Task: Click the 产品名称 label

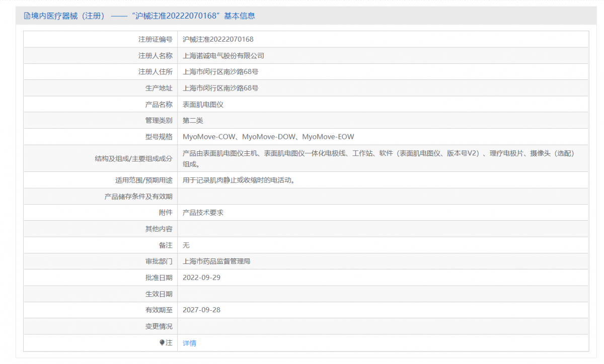Action: tap(159, 105)
